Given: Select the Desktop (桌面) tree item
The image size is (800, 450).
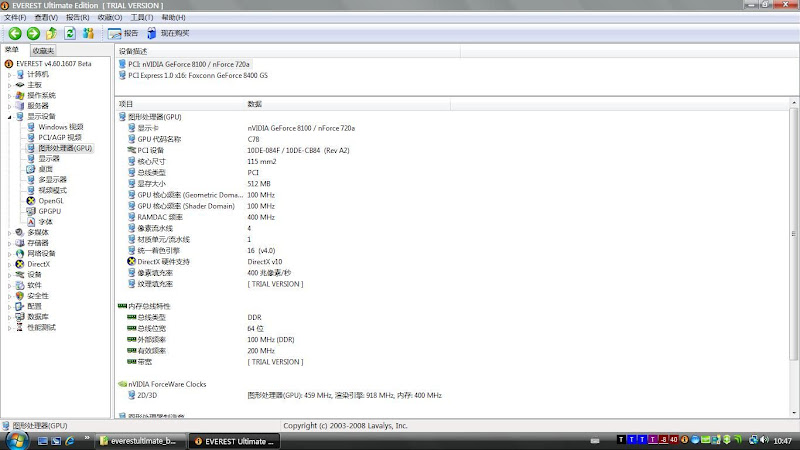Looking at the screenshot, I should (x=45, y=169).
